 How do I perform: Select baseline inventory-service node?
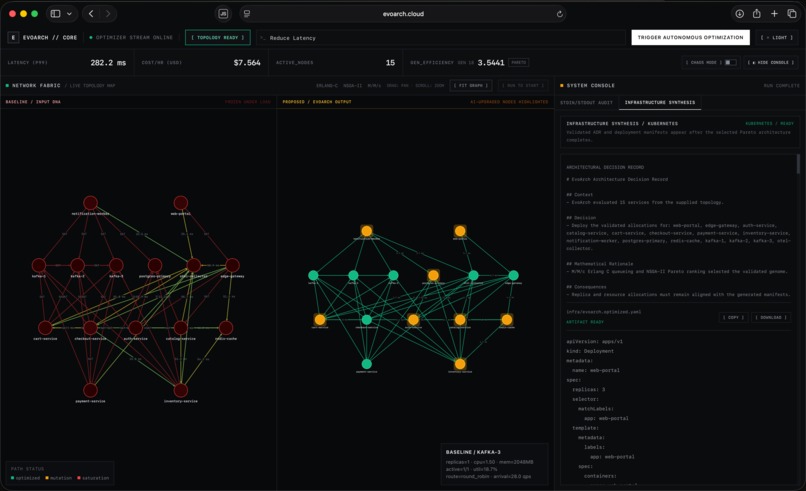180,390
